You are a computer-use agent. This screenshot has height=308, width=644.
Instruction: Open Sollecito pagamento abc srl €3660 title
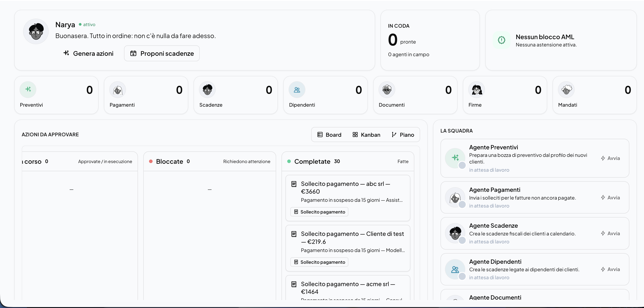[345, 188]
